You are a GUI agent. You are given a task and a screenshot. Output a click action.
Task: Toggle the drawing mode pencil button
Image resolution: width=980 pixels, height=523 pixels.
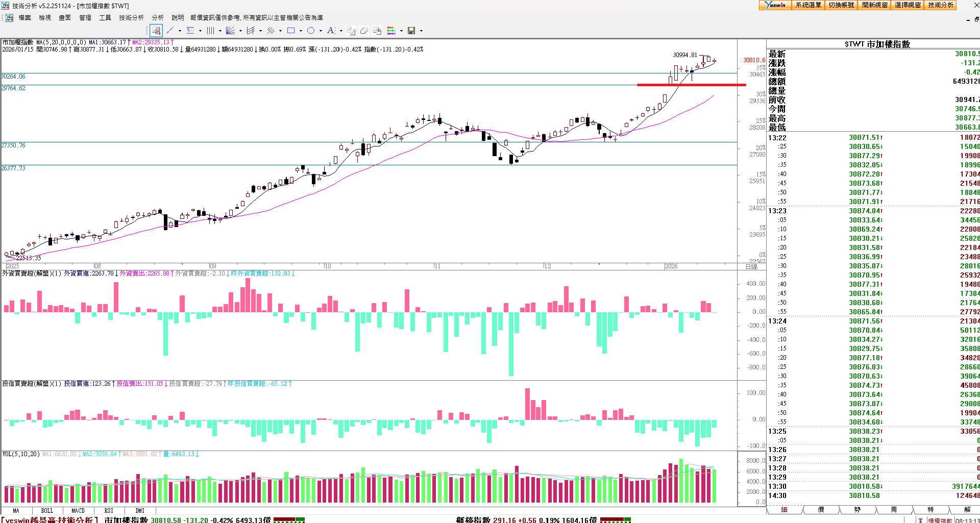[x=156, y=31]
